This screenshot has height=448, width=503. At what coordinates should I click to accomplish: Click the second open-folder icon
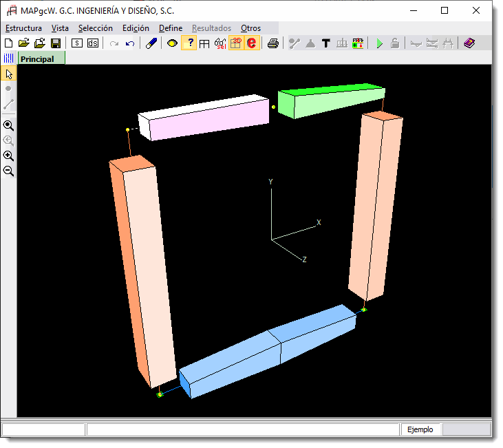coord(40,43)
